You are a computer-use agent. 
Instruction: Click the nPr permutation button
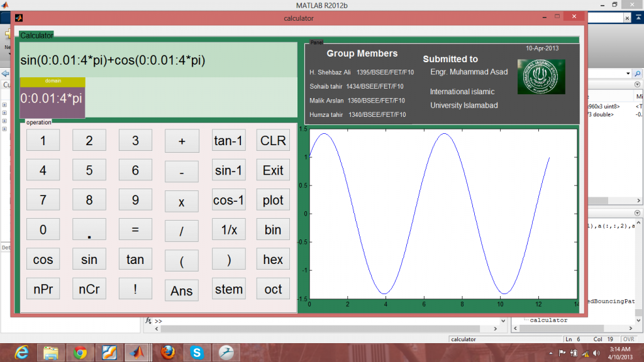[x=43, y=288]
